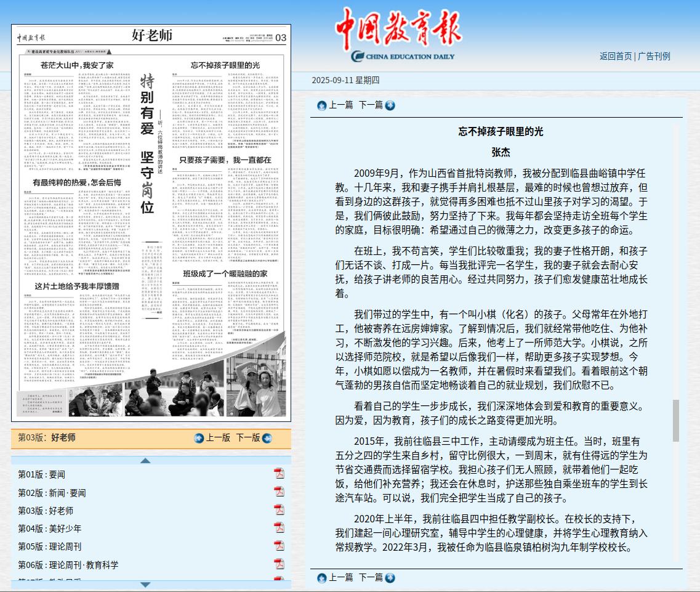Open 广告刊例 link

coord(654,56)
